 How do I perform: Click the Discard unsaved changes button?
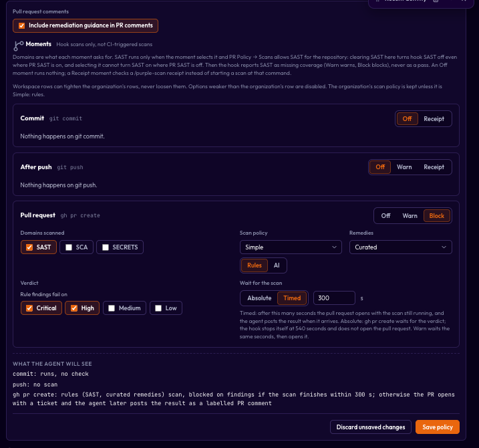pos(371,427)
